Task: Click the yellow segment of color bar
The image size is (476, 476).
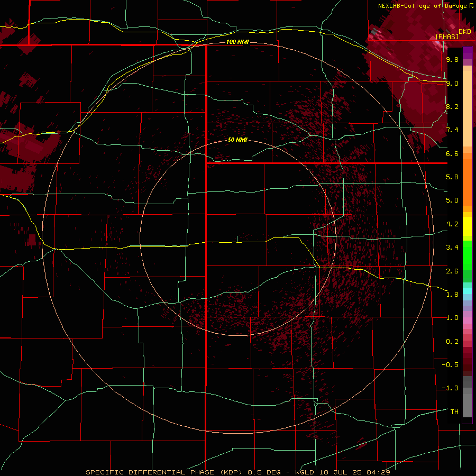Action: 467,226
